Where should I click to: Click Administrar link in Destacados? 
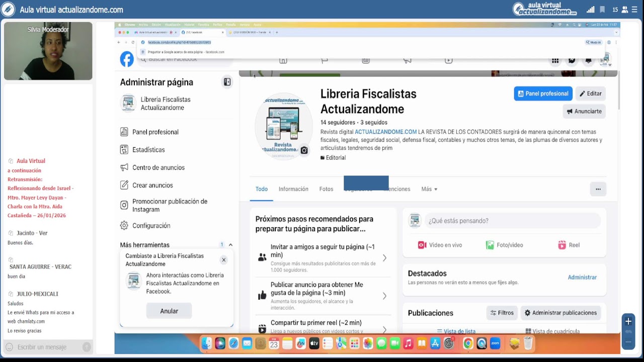tap(582, 277)
